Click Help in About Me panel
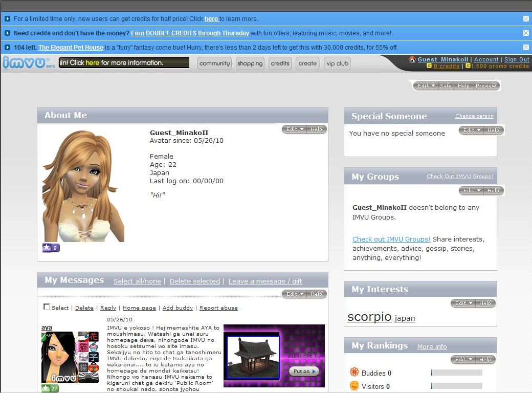Viewport: 532px width, 393px height. pyautogui.click(x=316, y=129)
